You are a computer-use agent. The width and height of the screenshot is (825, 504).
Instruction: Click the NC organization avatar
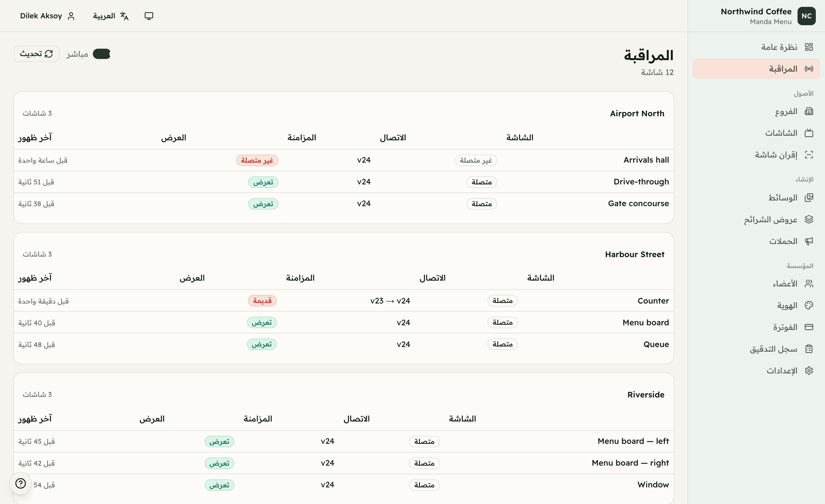(806, 16)
